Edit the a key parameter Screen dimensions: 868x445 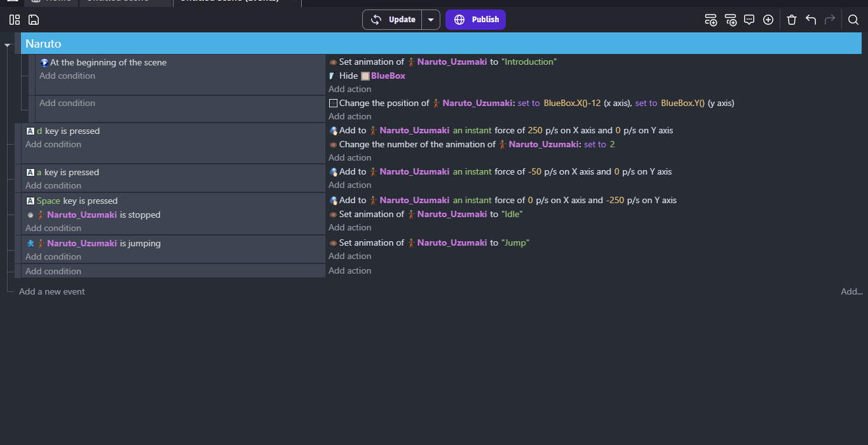39,172
